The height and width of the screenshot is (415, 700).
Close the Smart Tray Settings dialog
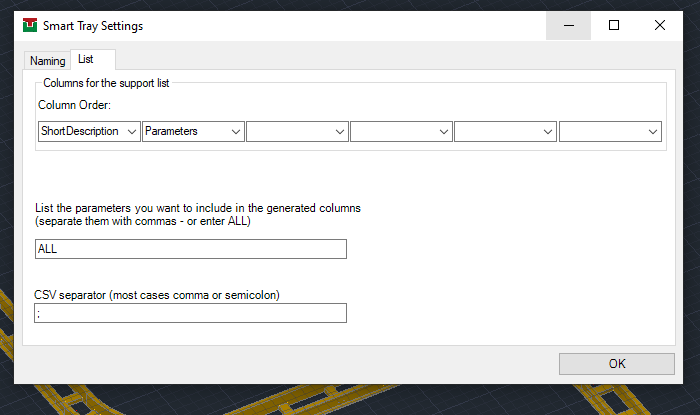[x=659, y=25]
